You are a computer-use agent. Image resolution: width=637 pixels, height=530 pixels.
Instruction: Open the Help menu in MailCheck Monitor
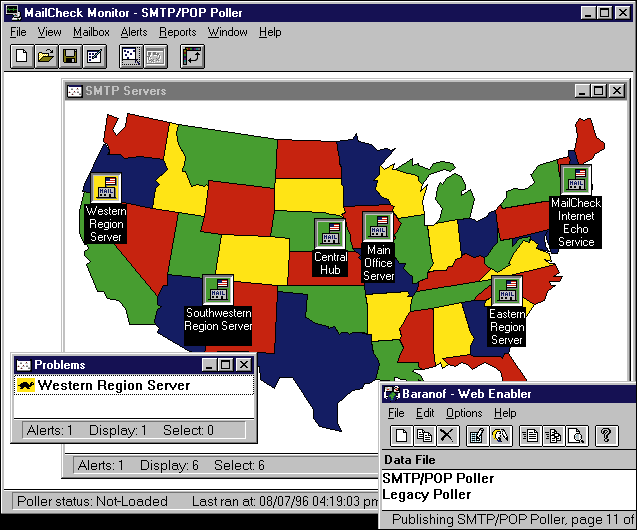pos(270,32)
